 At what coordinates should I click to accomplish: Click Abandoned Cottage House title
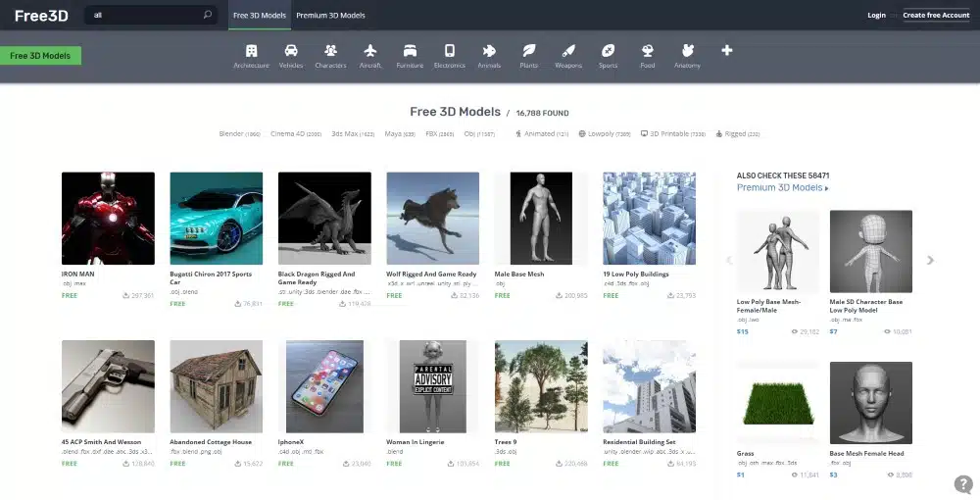tap(211, 442)
